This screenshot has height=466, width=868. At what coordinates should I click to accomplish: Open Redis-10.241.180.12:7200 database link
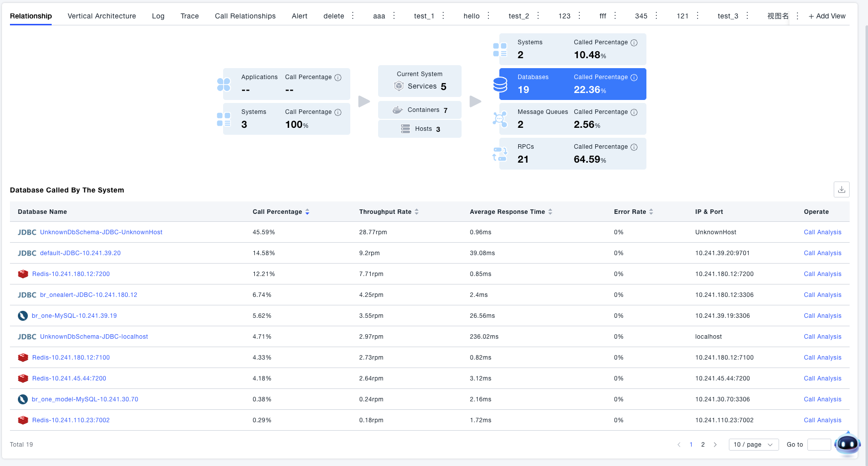(x=71, y=274)
